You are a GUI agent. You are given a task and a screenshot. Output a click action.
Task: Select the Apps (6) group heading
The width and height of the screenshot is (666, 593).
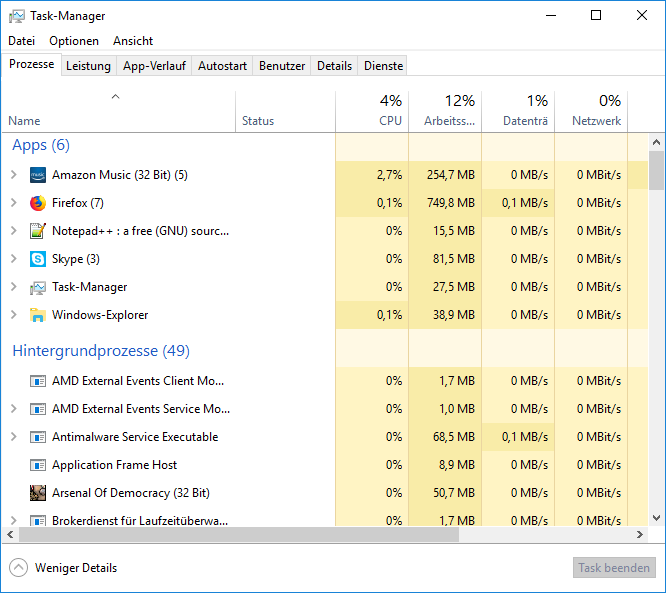pyautogui.click(x=41, y=145)
